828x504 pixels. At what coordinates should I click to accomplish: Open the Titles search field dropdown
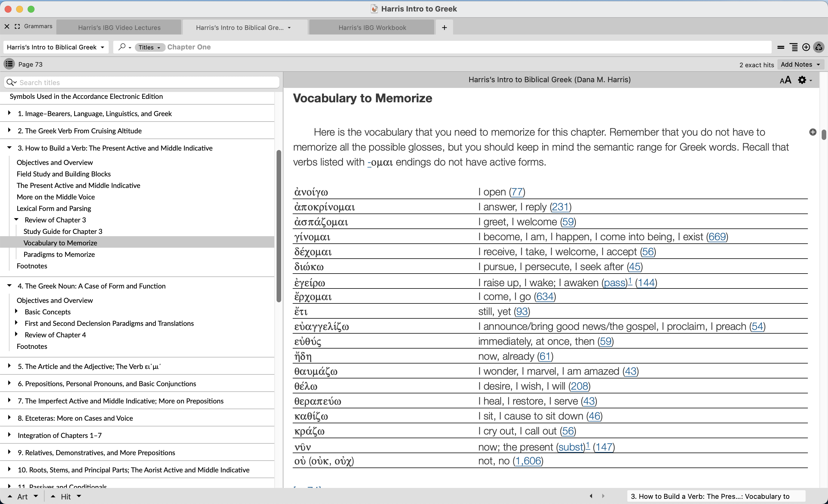pos(149,47)
